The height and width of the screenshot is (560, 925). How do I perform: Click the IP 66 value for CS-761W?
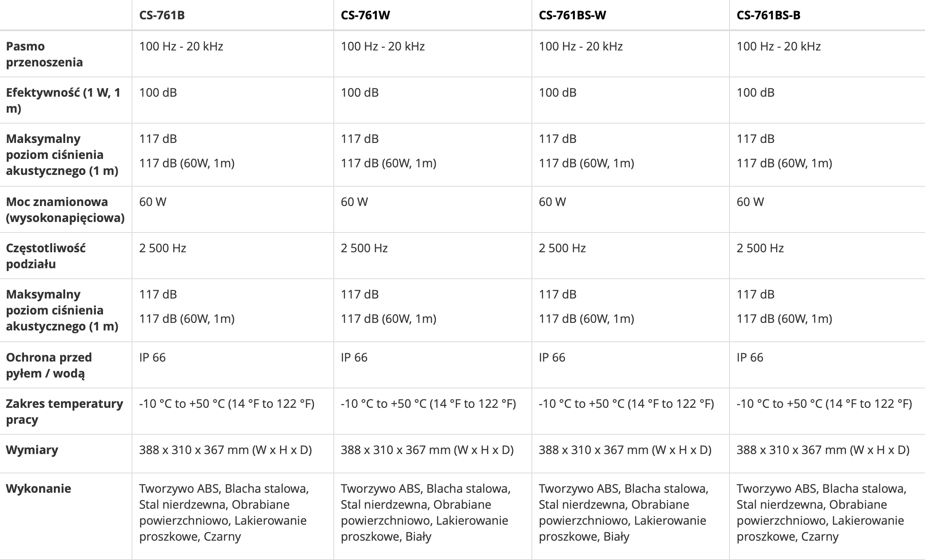354,357
